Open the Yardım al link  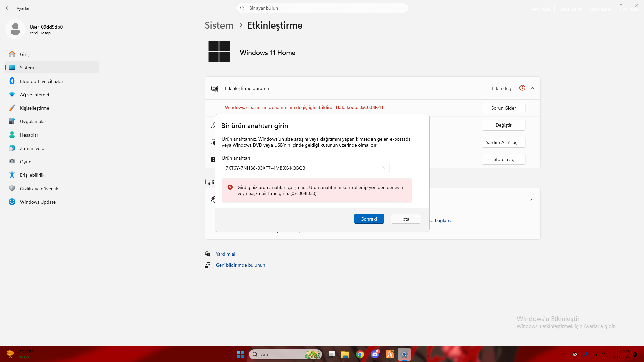(x=226, y=254)
